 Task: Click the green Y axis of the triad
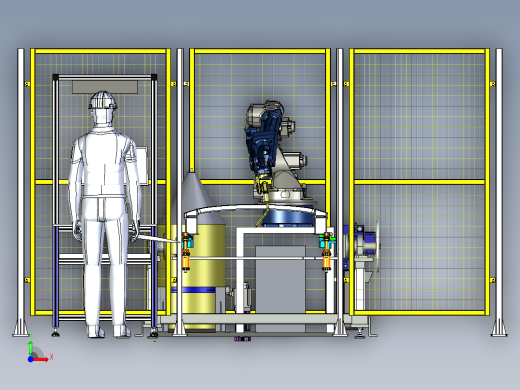click(x=30, y=348)
